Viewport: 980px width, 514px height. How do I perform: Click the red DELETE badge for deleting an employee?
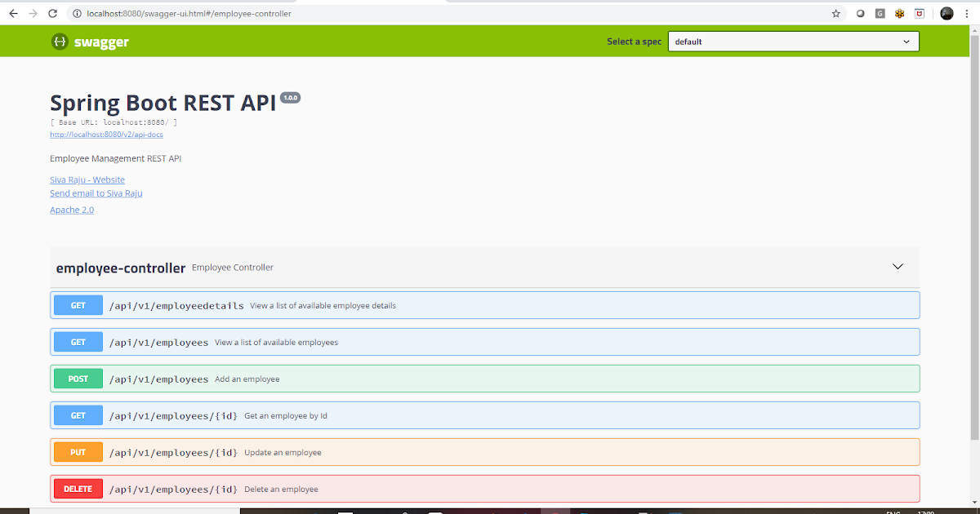coord(78,488)
